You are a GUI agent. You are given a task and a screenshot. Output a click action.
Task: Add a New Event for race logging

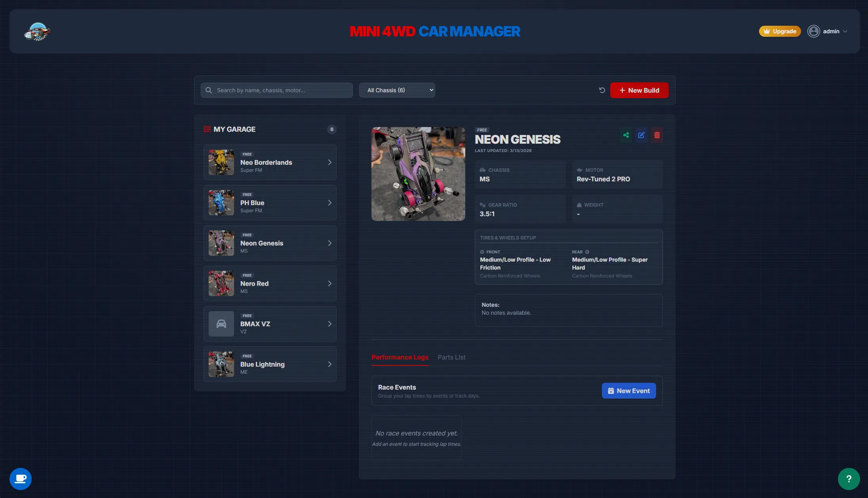point(628,391)
